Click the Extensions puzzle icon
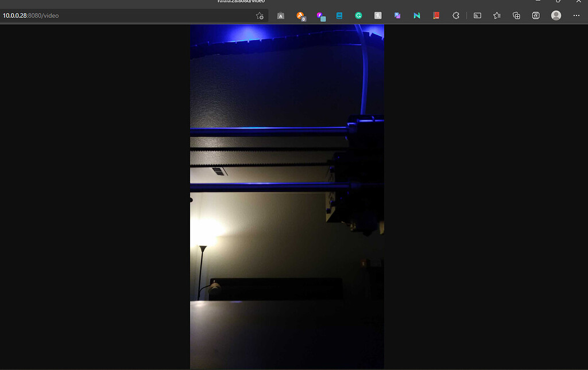588x370 pixels. point(455,15)
